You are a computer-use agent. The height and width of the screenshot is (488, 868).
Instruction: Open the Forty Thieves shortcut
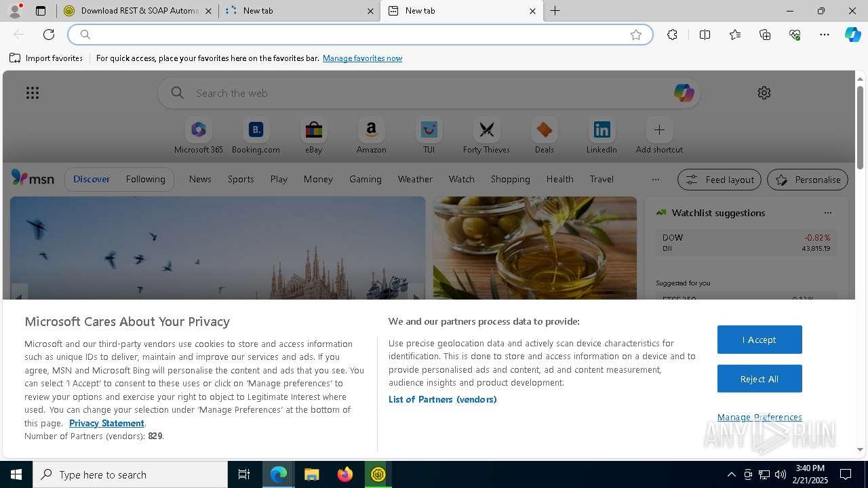[x=486, y=136]
